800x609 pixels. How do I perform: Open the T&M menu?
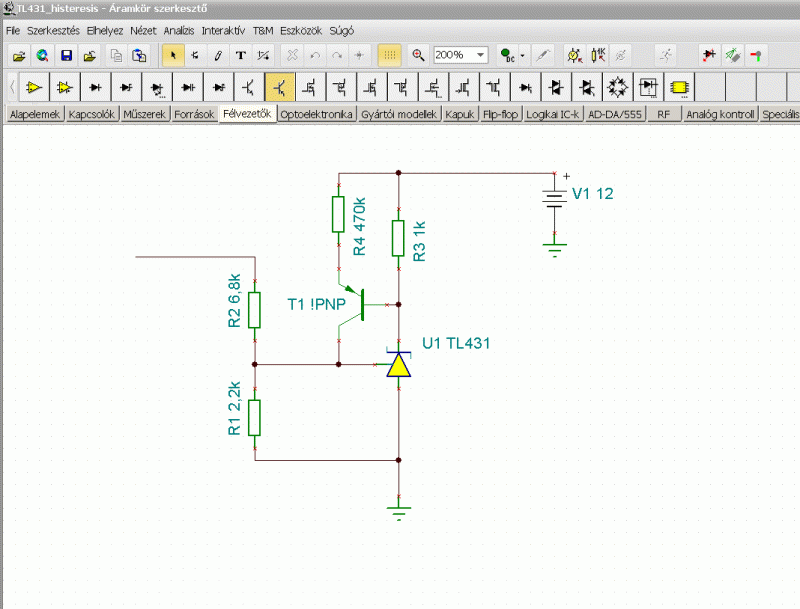(263, 31)
